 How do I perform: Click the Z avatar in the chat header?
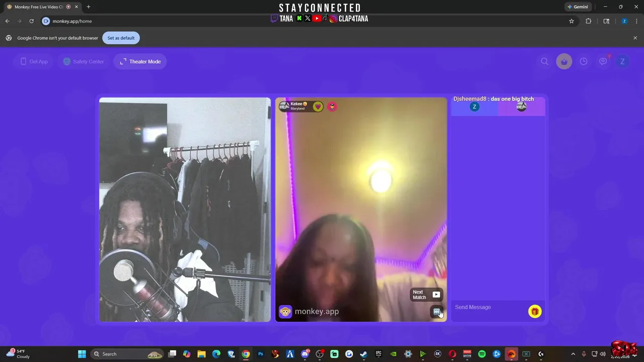[x=474, y=107]
